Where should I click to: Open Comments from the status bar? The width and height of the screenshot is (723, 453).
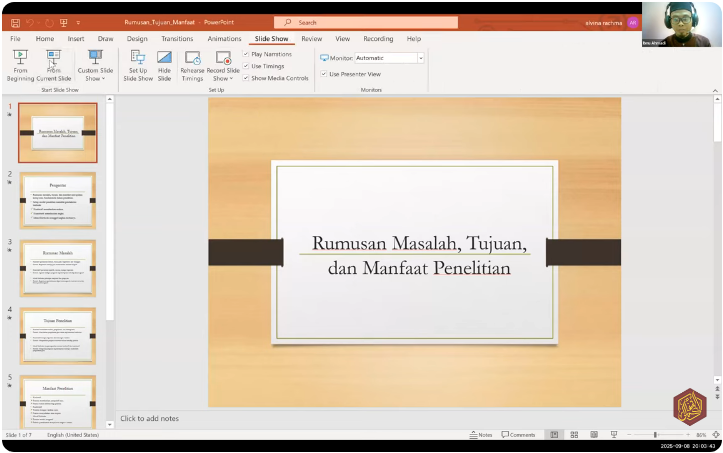pos(519,435)
